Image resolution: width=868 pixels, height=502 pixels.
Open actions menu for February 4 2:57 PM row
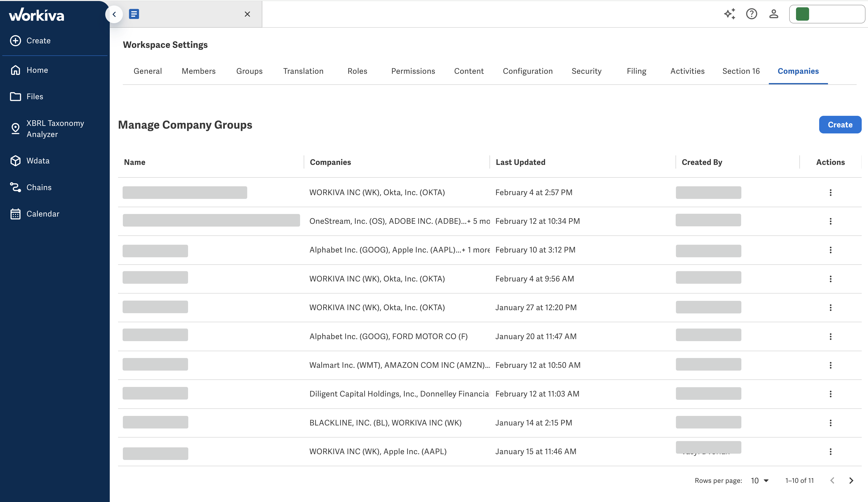[x=830, y=193]
